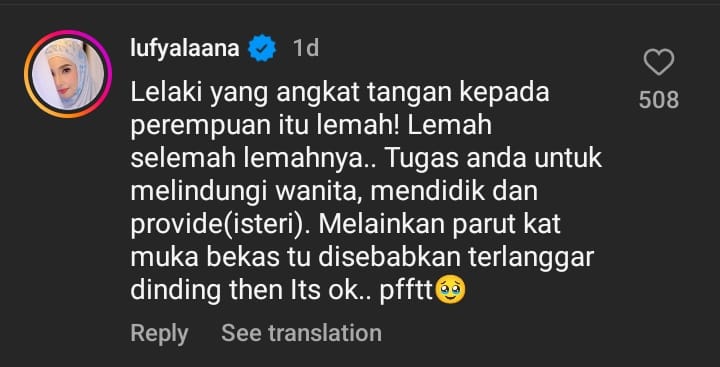Click the word "perempuan" in the comment

tap(193, 128)
